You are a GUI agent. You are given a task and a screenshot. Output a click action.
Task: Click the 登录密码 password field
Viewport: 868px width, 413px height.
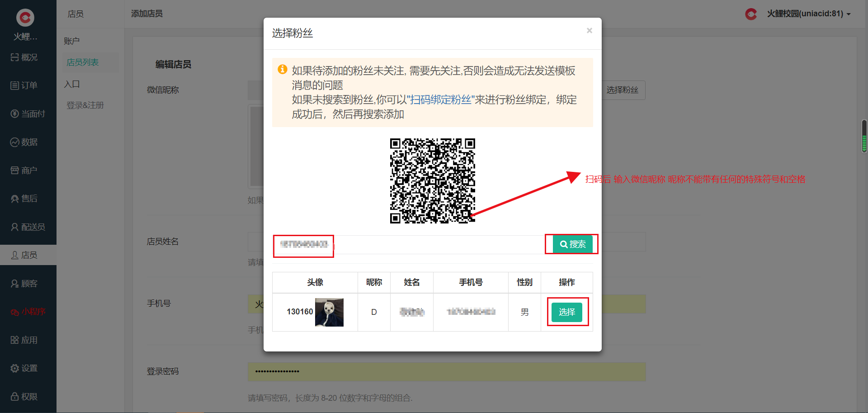pyautogui.click(x=447, y=371)
